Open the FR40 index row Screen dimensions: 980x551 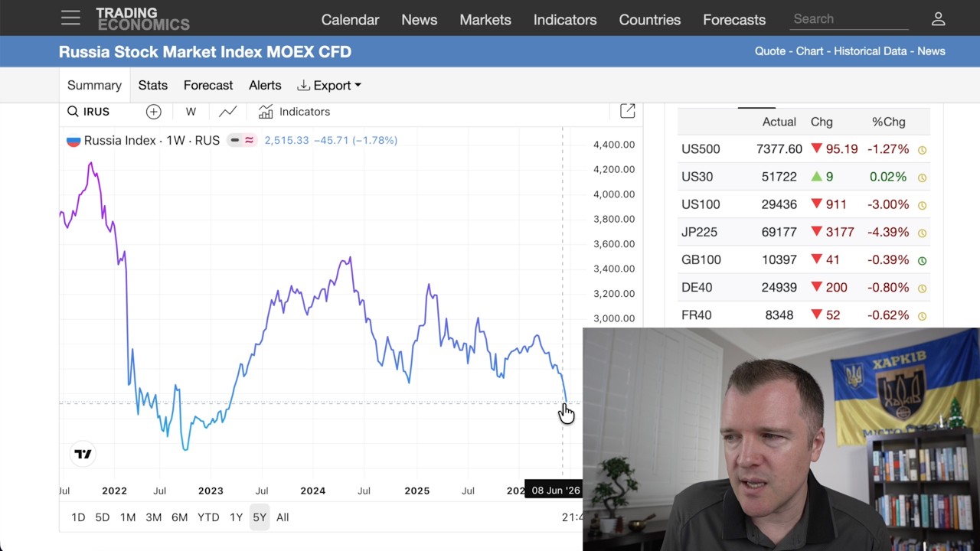tap(804, 315)
